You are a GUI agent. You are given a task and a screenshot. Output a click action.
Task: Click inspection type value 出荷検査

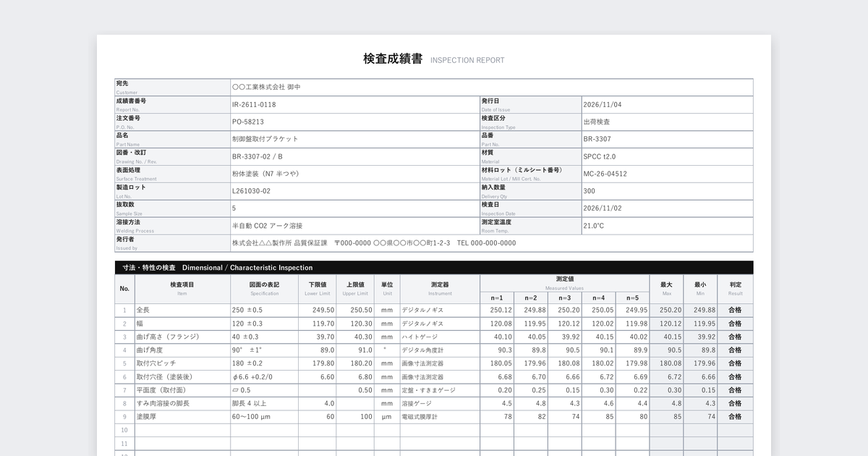pos(597,122)
